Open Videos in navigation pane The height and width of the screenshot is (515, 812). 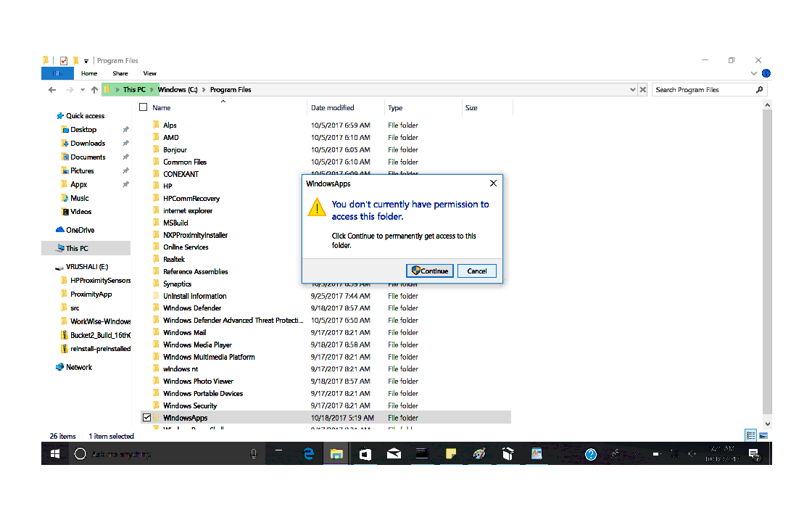coord(80,212)
